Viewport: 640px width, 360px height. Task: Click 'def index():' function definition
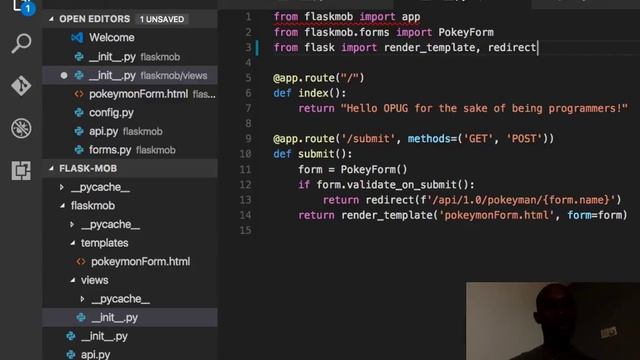(x=309, y=93)
